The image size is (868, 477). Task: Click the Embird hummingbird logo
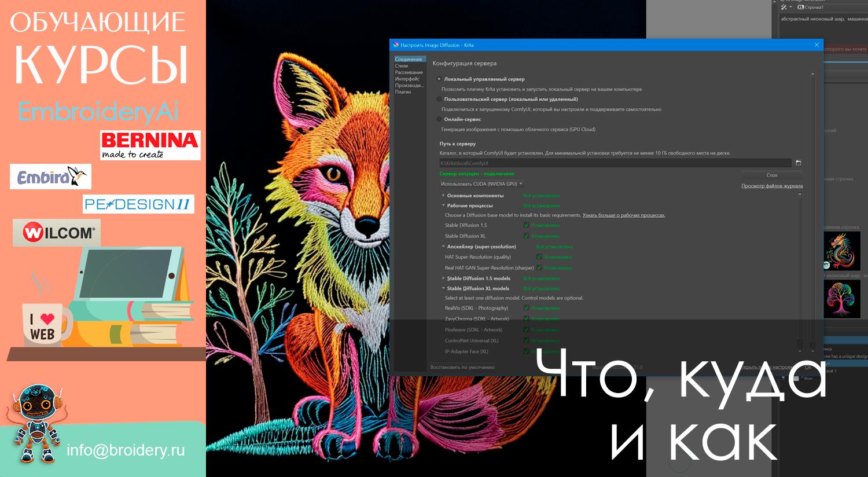tap(51, 177)
